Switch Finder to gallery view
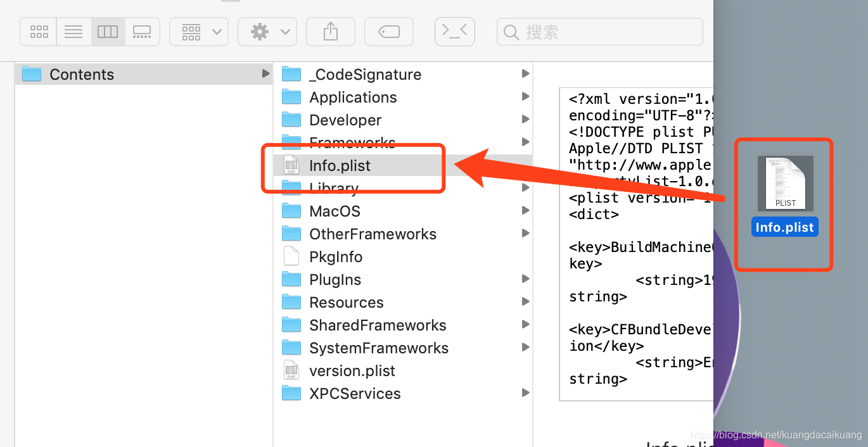Image resolution: width=868 pixels, height=447 pixels. tap(142, 32)
